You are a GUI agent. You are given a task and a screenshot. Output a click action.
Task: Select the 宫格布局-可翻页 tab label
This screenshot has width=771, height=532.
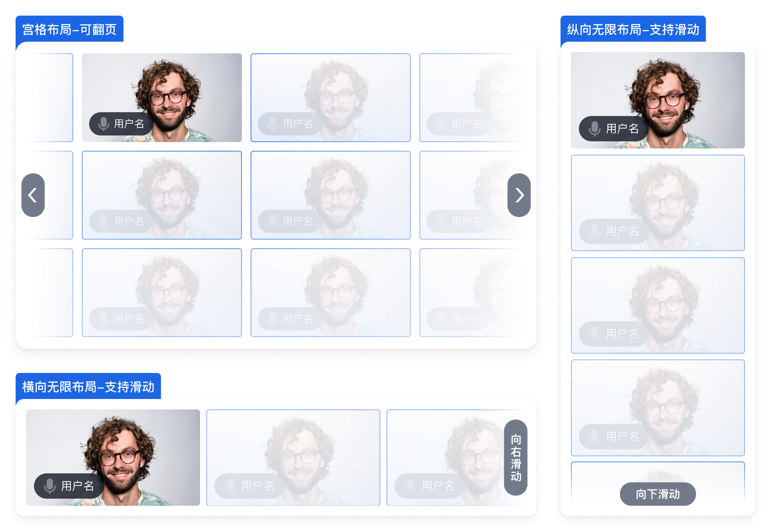coord(69,30)
